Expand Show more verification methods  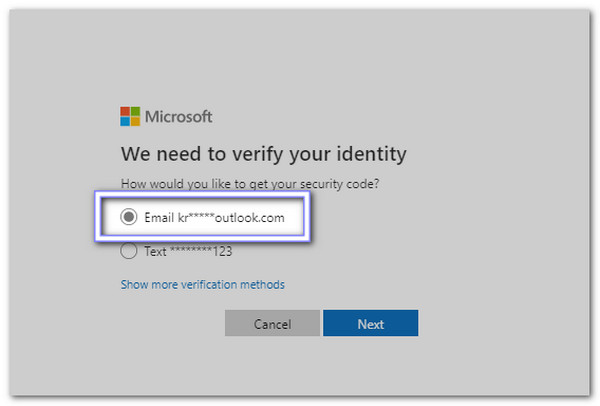(x=202, y=284)
